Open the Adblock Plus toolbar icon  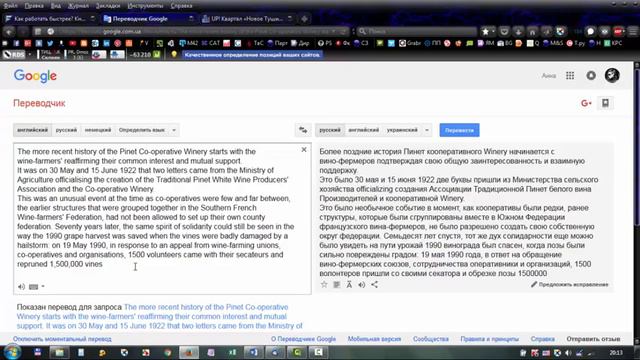tap(619, 31)
